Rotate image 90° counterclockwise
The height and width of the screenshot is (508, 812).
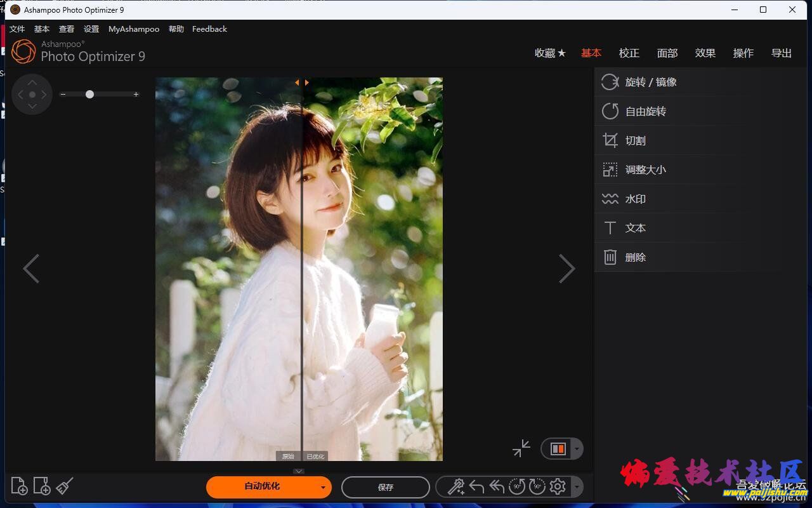pos(517,487)
